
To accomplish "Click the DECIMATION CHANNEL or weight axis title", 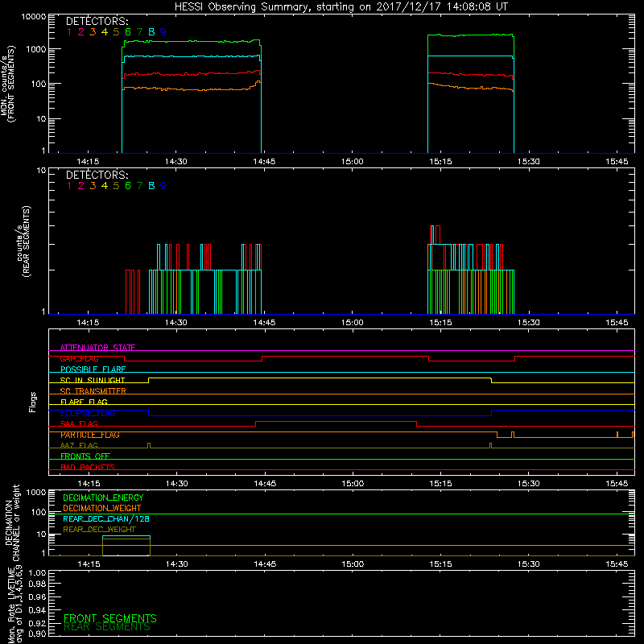I will click(12, 522).
